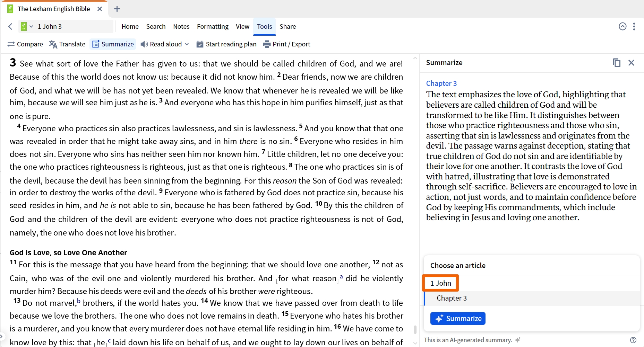Collapse the toolbar with circled chevron
The width and height of the screenshot is (644, 347).
pos(622,26)
